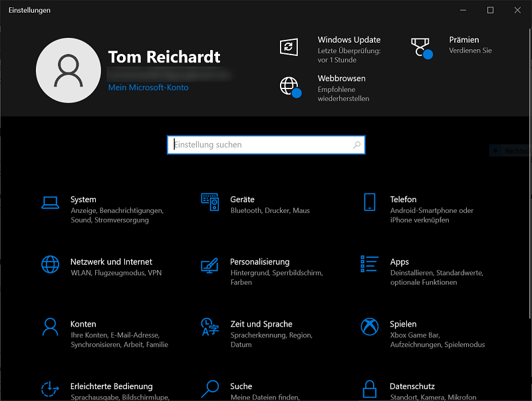Viewport: 532px width, 401px height.
Task: Open the System settings title
Action: pos(83,200)
